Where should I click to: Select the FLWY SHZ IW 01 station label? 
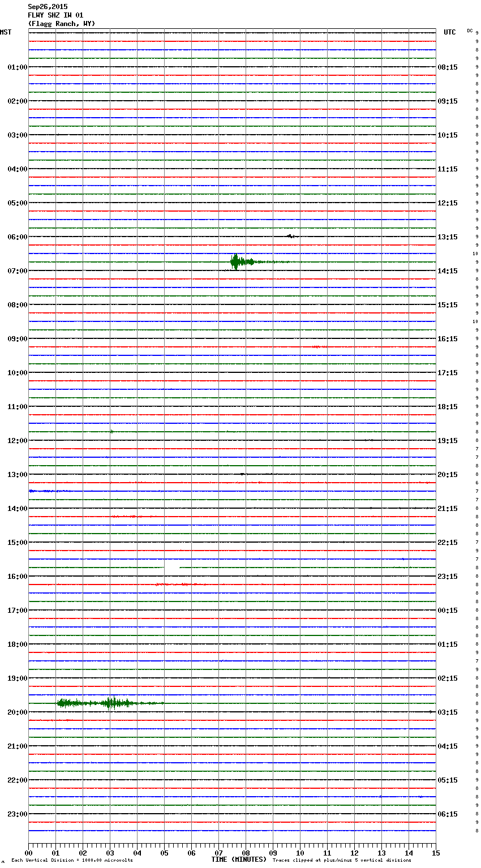(x=55, y=15)
